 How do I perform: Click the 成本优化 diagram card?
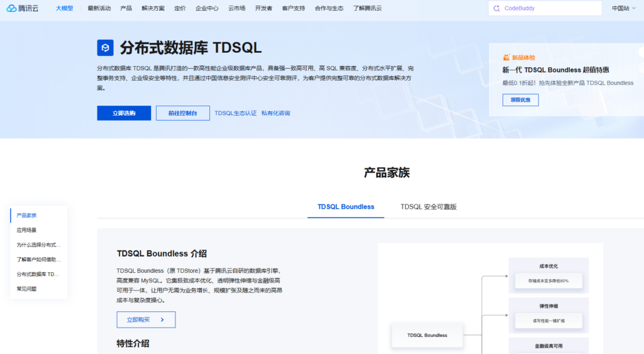coord(548,275)
